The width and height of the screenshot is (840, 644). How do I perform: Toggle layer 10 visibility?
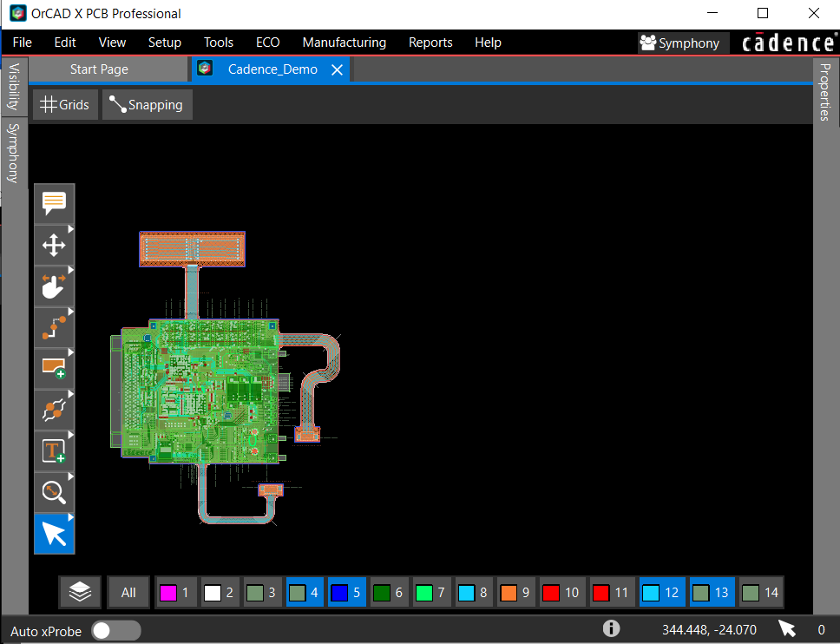pos(562,592)
